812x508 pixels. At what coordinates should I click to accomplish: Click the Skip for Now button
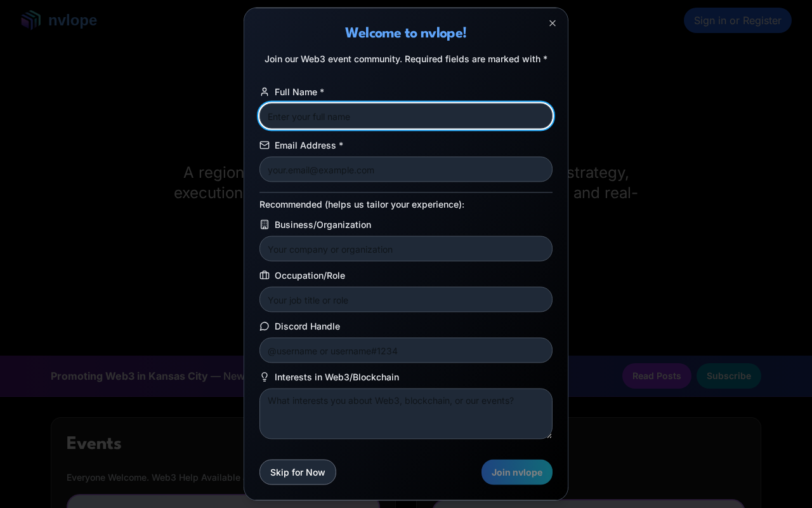298,472
